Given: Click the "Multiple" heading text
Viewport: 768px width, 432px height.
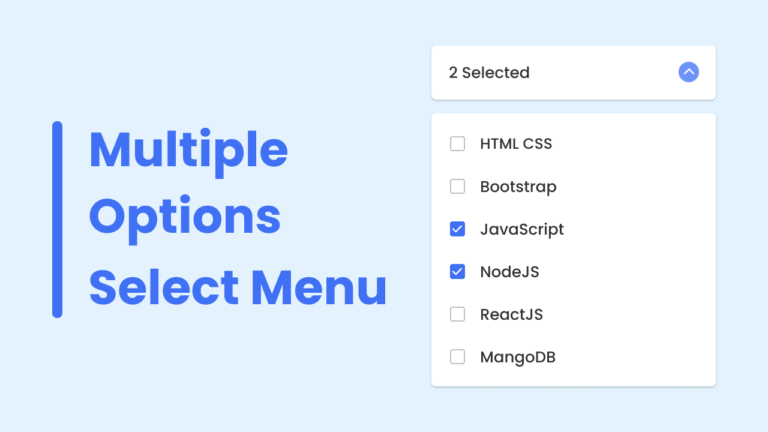Looking at the screenshot, I should [188, 150].
